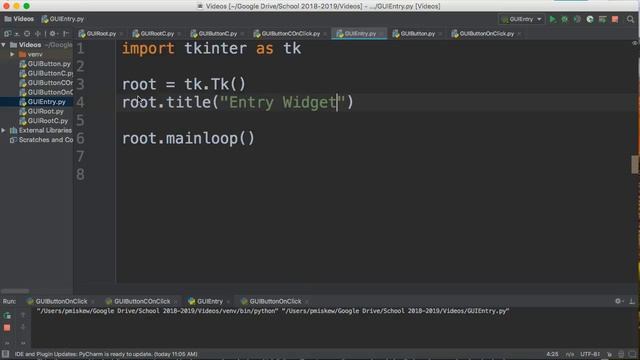Click scroll-from-source target icon in Project panel
The width and height of the screenshot is (640, 360).
pos(27,34)
